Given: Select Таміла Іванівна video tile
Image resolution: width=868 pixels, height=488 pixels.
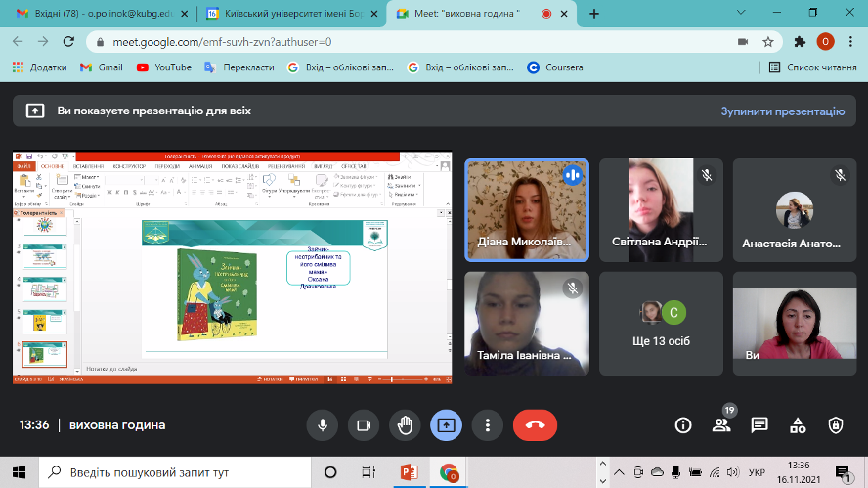Looking at the screenshot, I should click(x=527, y=324).
